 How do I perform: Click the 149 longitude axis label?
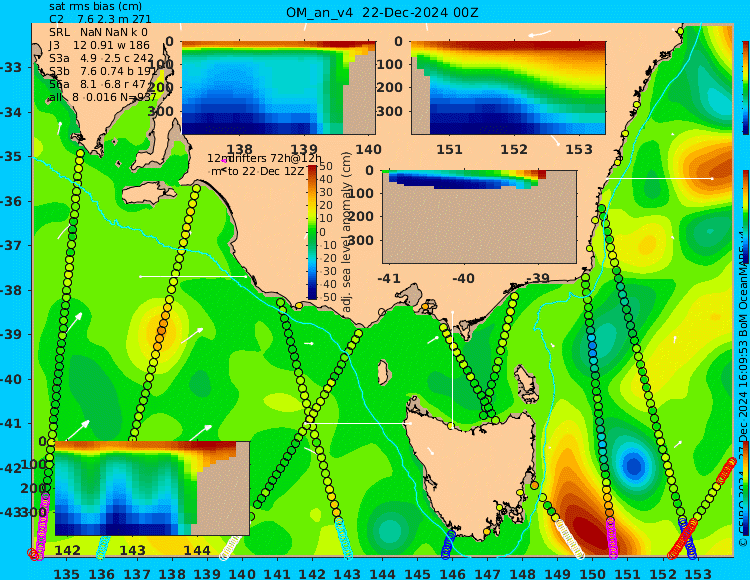(x=558, y=573)
